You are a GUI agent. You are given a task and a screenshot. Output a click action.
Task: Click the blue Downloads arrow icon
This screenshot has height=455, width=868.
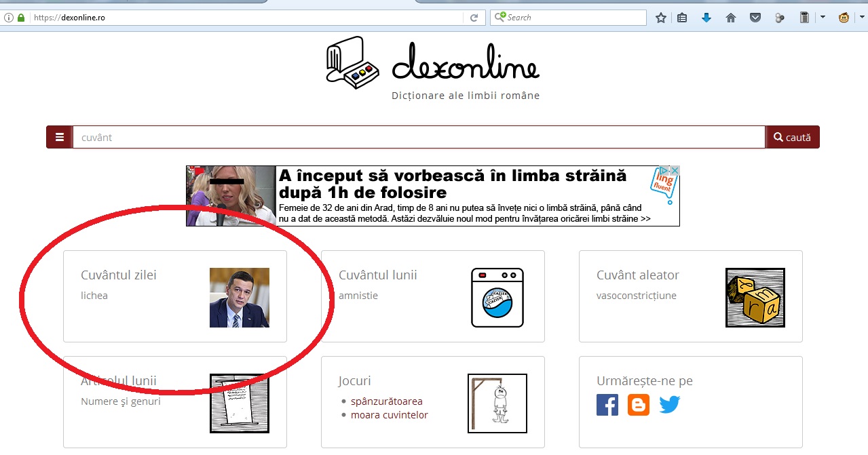pyautogui.click(x=706, y=18)
